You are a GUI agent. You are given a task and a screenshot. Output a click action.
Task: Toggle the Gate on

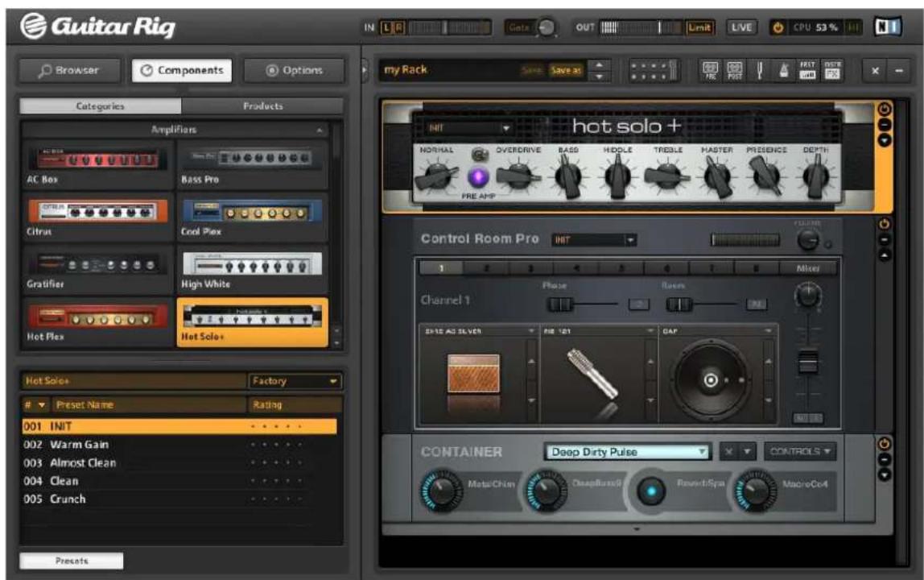[519, 27]
